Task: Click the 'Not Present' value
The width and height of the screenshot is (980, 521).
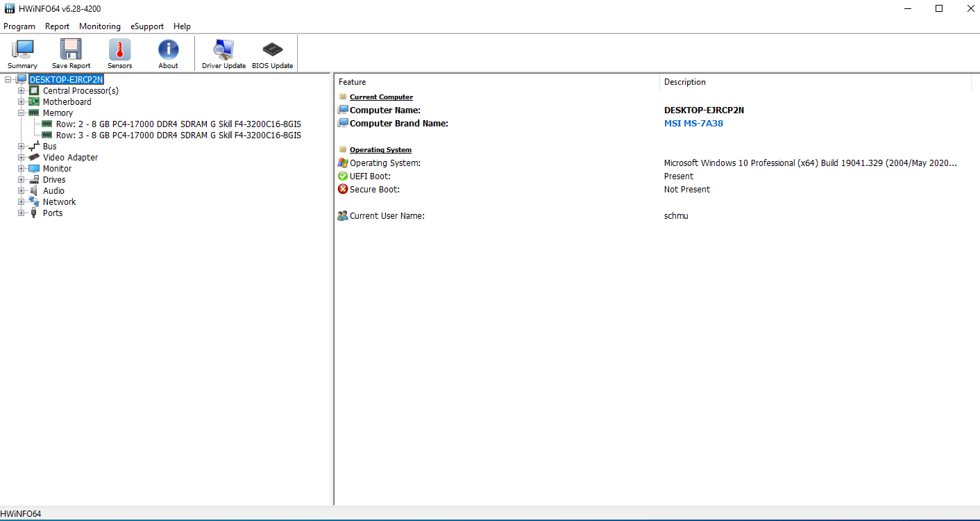Action: (x=687, y=189)
